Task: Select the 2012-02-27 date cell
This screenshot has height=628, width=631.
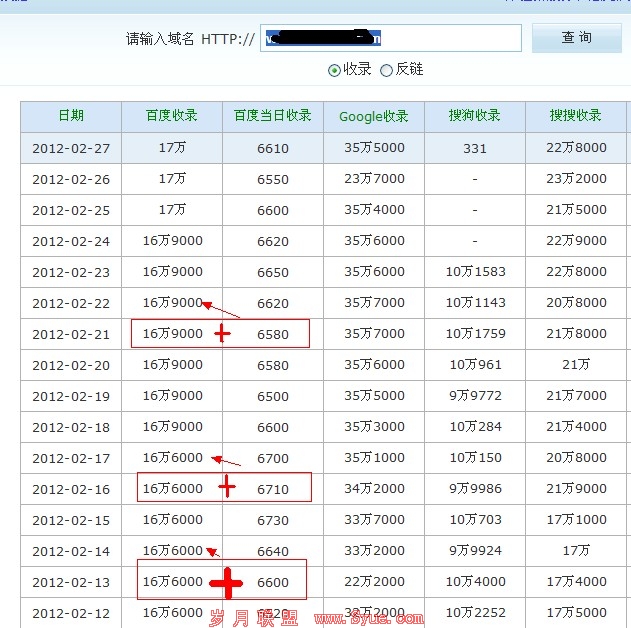Action: 71,148
